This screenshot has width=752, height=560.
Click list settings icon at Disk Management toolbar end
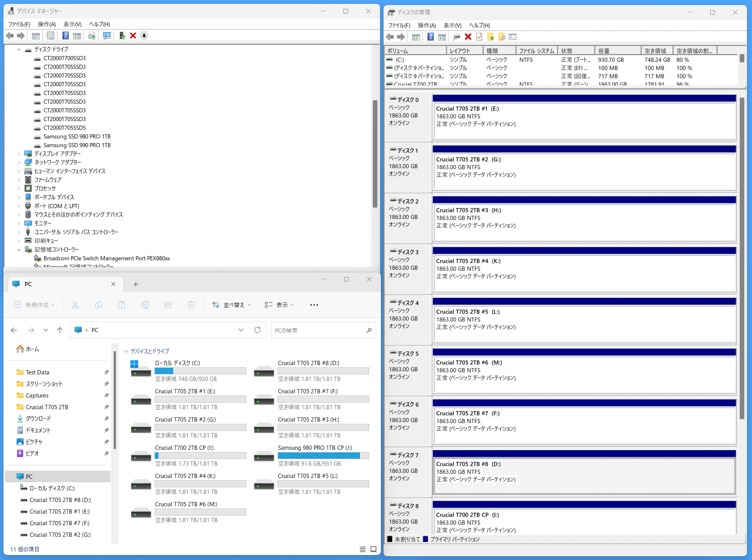pos(513,37)
